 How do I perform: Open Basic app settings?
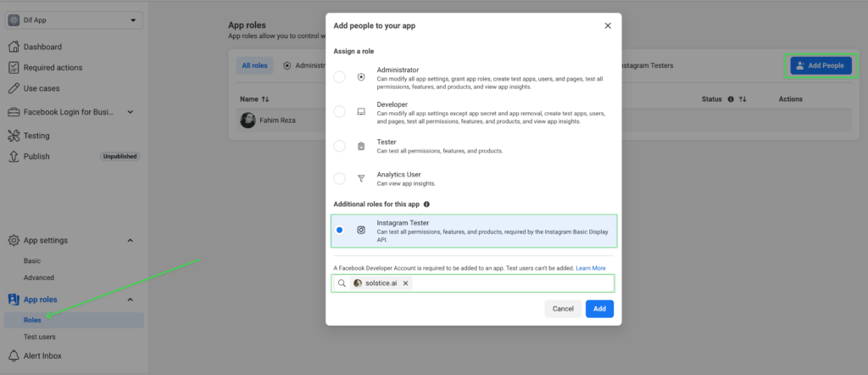click(x=32, y=261)
